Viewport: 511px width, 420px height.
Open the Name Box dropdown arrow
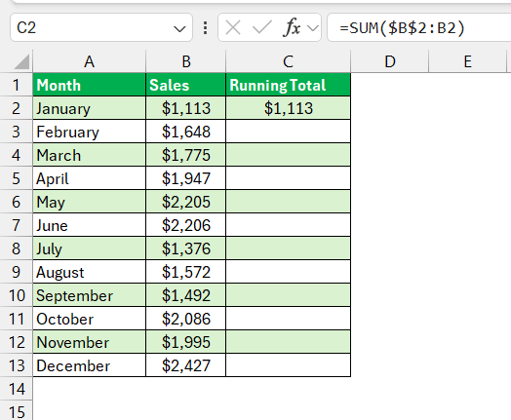tap(179, 29)
